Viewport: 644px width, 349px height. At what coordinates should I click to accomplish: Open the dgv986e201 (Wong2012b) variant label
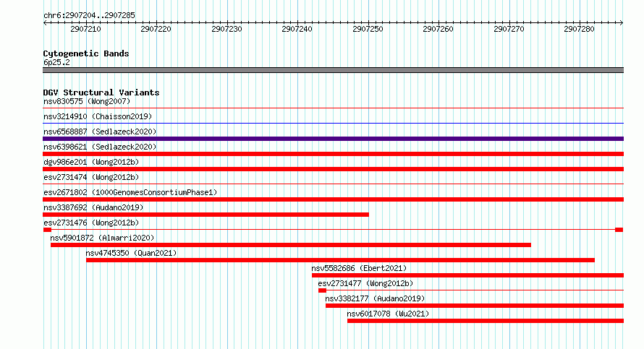point(91,162)
